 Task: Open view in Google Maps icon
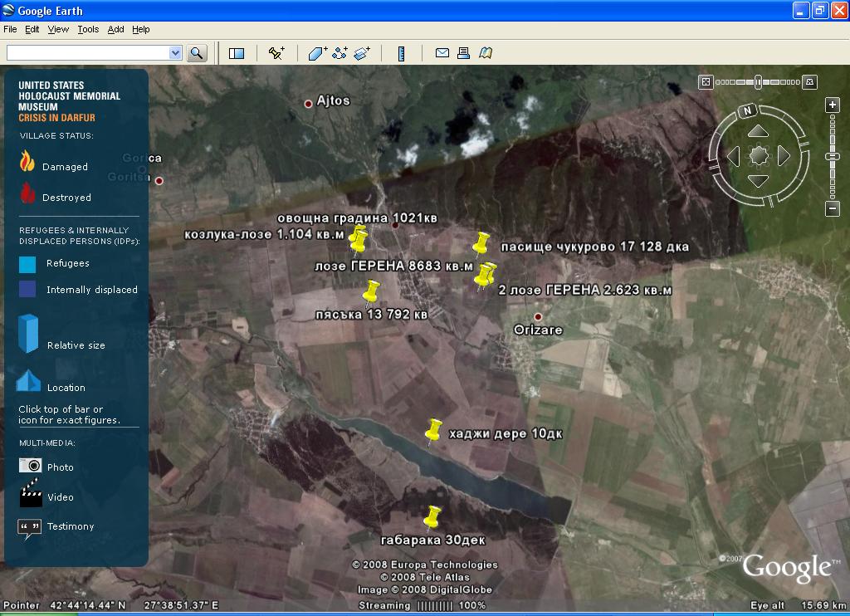[486, 53]
